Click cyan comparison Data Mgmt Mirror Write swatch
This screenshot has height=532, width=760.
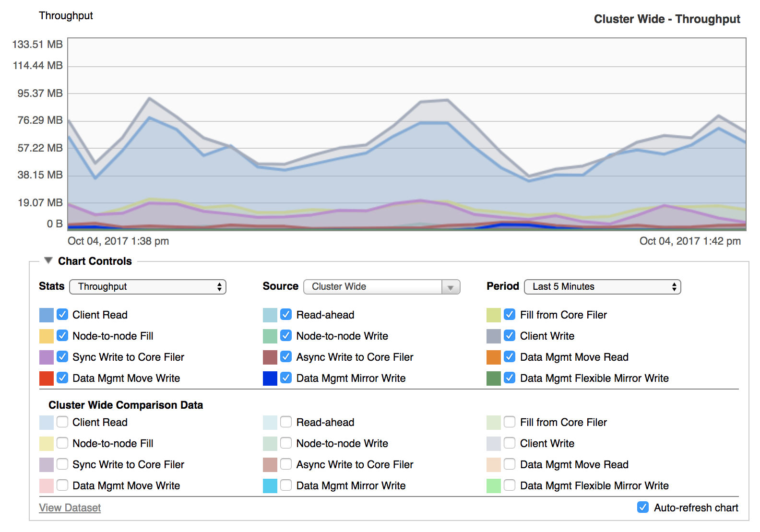270,486
